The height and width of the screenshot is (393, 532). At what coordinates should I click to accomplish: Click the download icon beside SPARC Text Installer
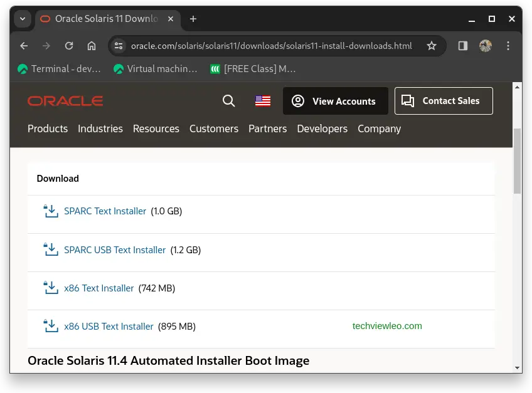(x=50, y=211)
